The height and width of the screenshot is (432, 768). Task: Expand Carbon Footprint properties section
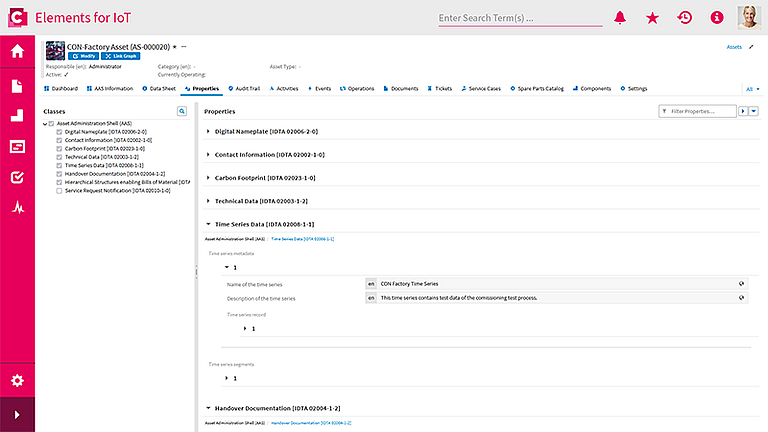[208, 178]
